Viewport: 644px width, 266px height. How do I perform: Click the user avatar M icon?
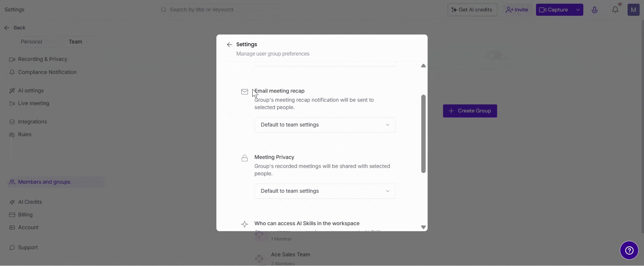pyautogui.click(x=633, y=10)
